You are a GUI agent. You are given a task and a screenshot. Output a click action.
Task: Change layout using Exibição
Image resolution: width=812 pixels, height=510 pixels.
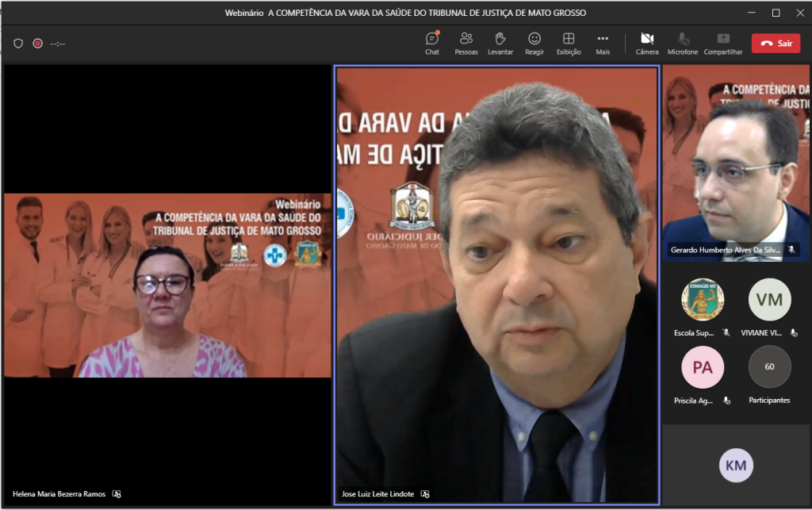(569, 43)
